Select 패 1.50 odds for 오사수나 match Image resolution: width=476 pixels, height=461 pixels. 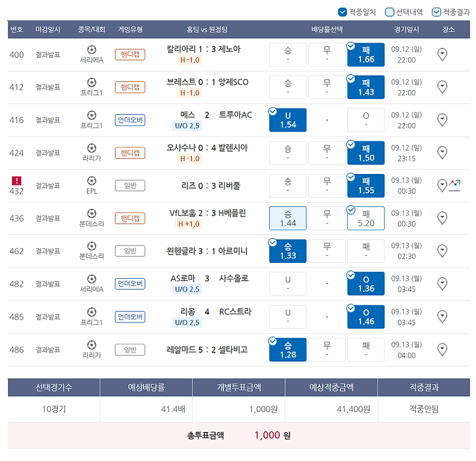366,153
